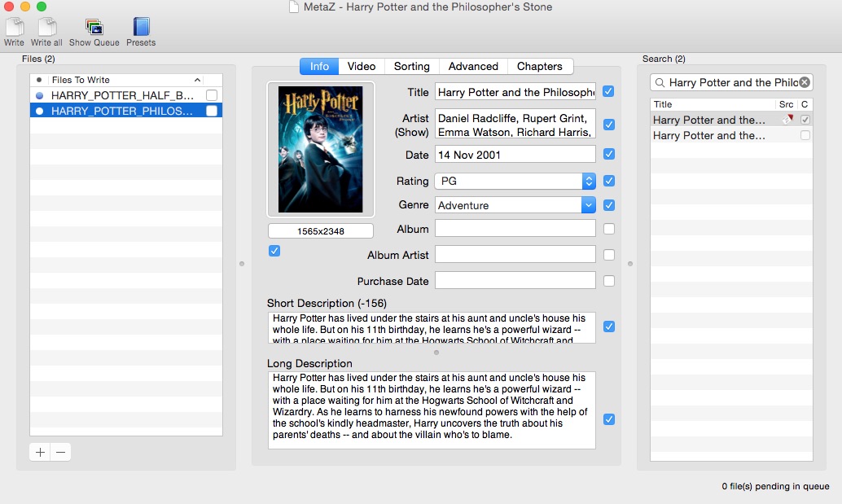
Task: Click blue status dot for HARRY_POTTER_HALF_B file
Action: (x=39, y=95)
